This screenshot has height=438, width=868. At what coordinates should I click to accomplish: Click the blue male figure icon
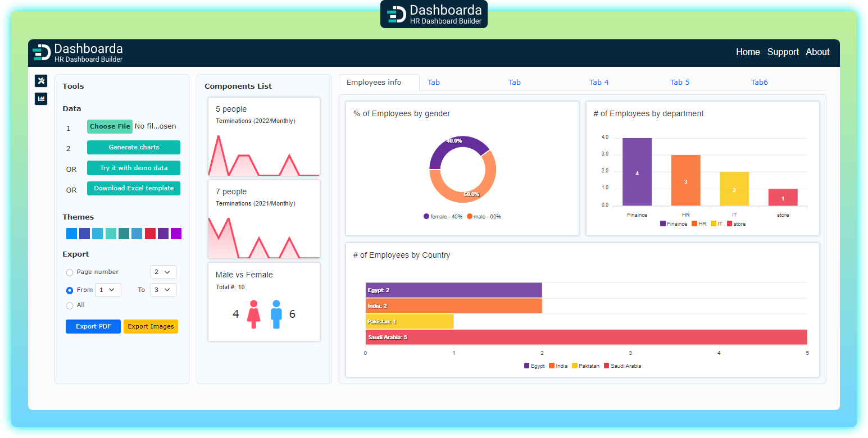coord(276,314)
